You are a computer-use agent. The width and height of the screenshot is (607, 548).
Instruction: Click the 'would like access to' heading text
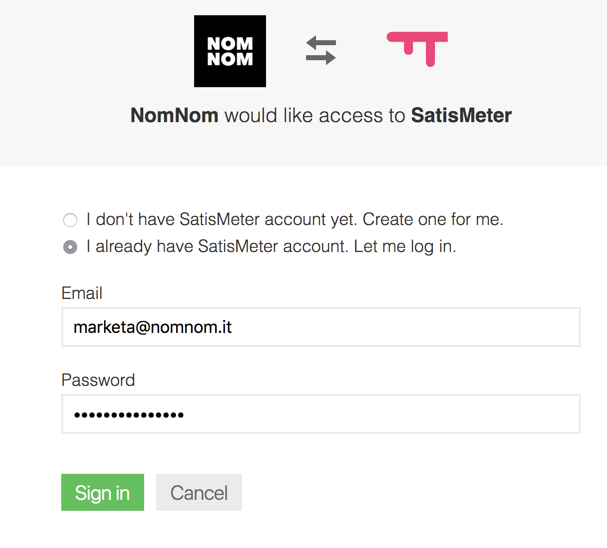(315, 115)
